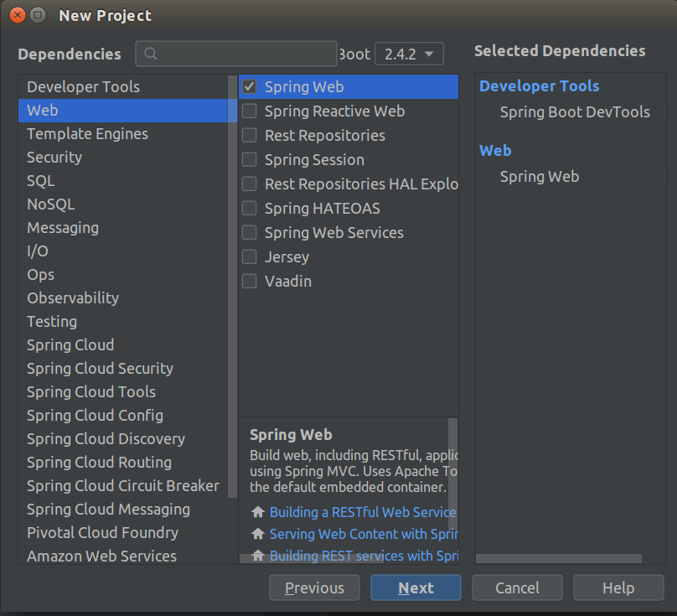The width and height of the screenshot is (677, 616).
Task: Go back with the Previous button
Action: coord(314,588)
